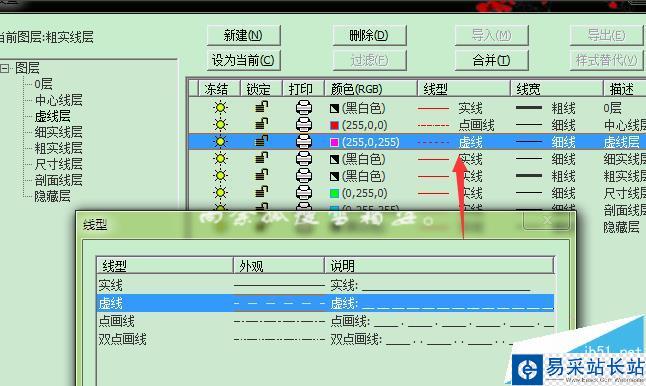Image resolution: width=646 pixels, height=386 pixels.
Task: Select 隐藏层 in layer tree
Action: 52,196
